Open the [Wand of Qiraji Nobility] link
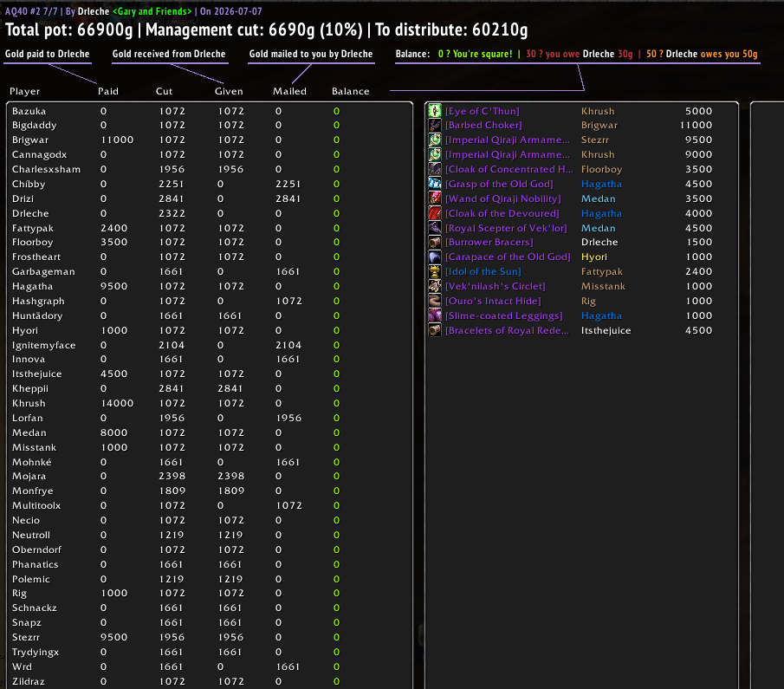The image size is (784, 689). click(x=503, y=198)
